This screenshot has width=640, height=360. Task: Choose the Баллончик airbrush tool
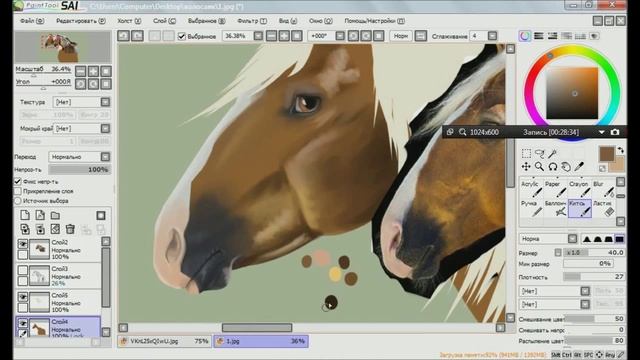(x=556, y=208)
